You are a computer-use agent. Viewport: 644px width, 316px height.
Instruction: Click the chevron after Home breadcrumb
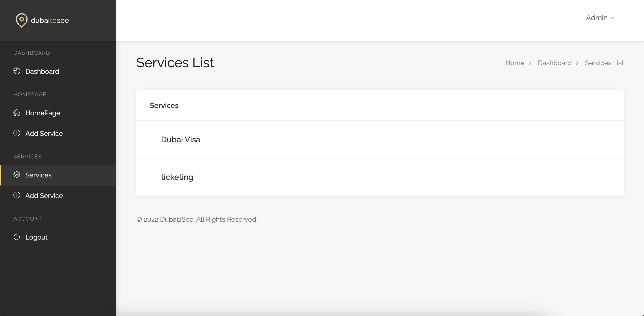(530, 63)
